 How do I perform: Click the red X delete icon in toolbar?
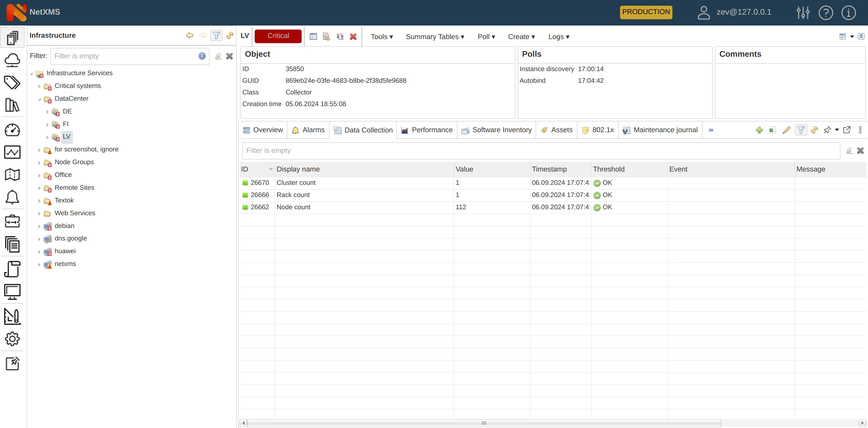353,36
